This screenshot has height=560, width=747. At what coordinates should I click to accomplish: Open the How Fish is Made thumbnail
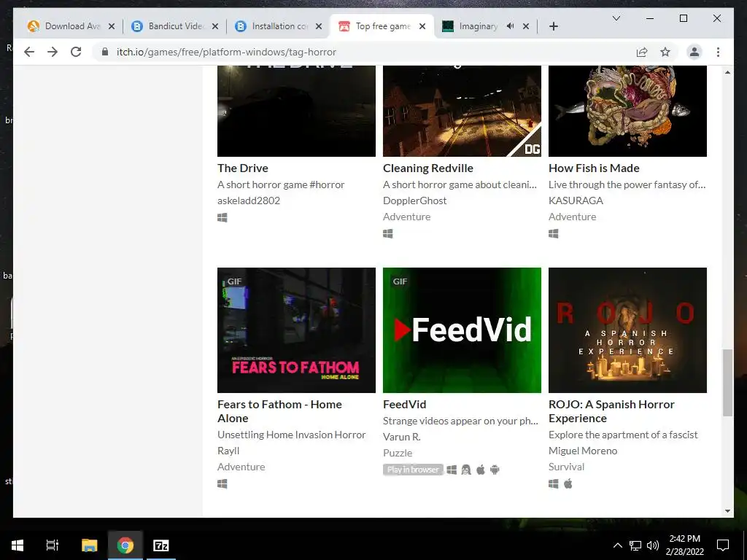click(x=627, y=111)
